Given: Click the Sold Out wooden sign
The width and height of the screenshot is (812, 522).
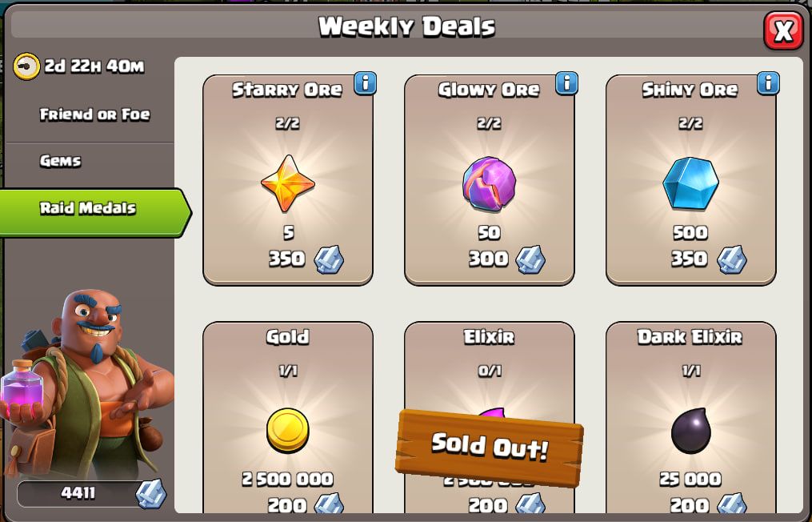Looking at the screenshot, I should 490,448.
